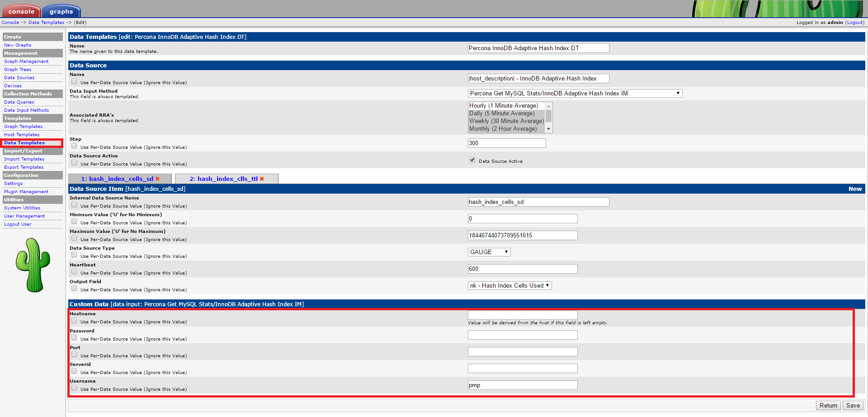Open Host Templates in the sidebar

click(22, 135)
